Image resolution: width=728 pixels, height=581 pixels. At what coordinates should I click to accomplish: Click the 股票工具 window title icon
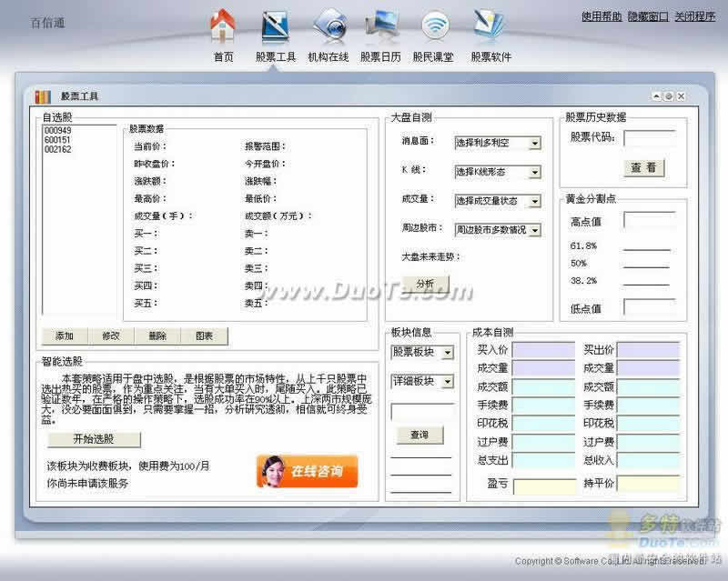coord(43,96)
